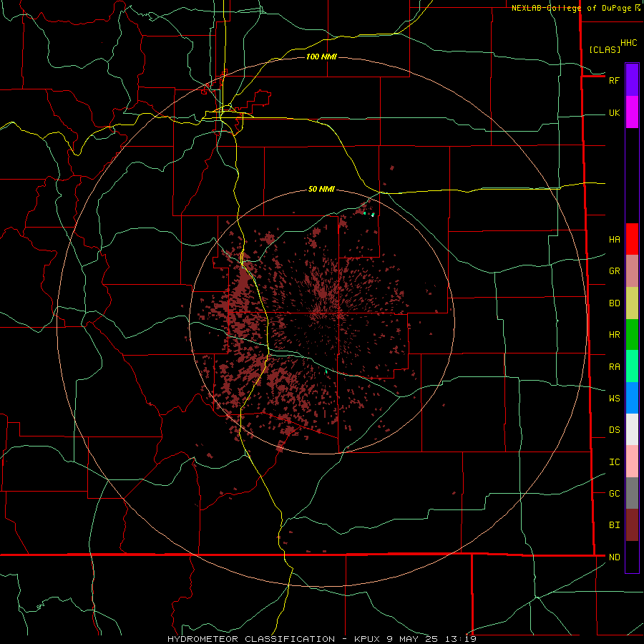Click the HHC product code label
Image resolution: width=644 pixels, height=644 pixels.
628,43
